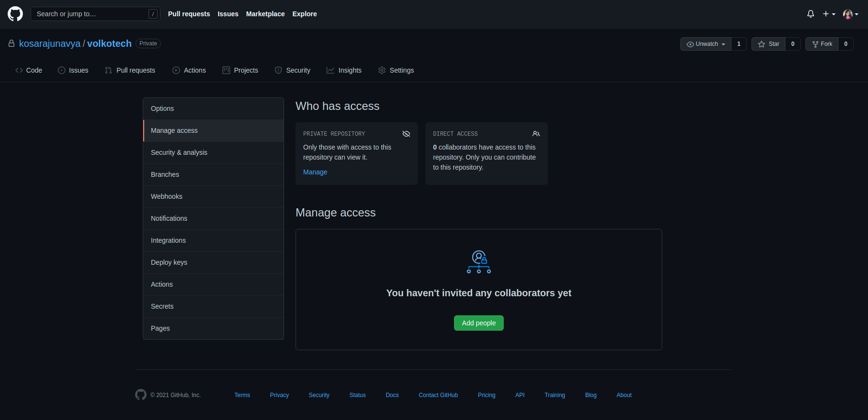Click the eye-slash private repository icon
Screen dimensions: 868x420
[406, 134]
